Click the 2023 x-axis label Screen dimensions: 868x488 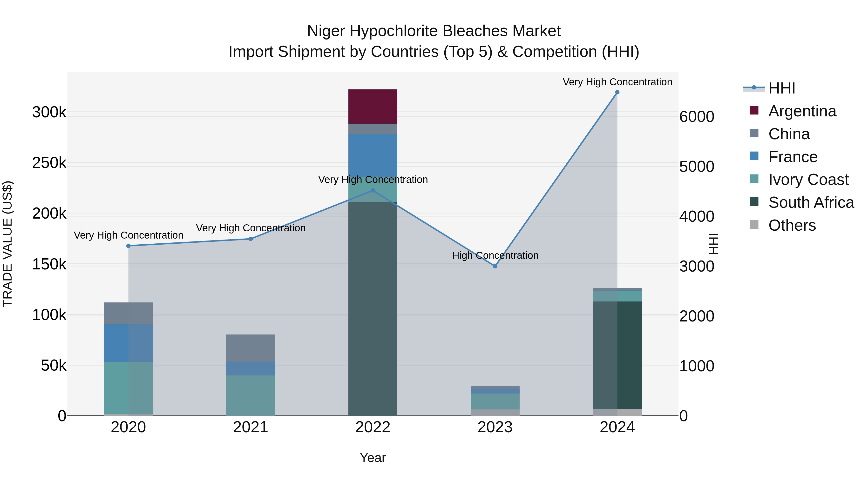coord(495,427)
